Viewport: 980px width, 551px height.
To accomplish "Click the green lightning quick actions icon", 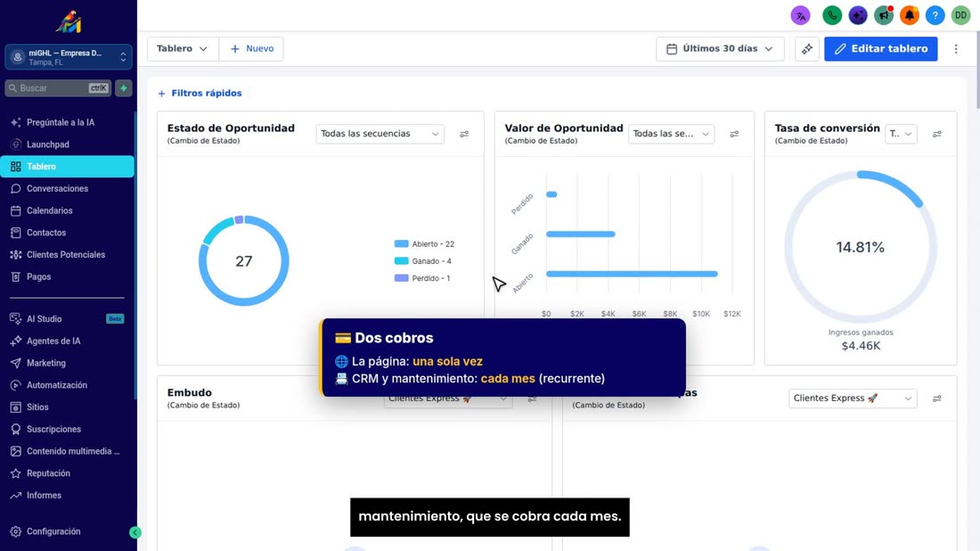I will pyautogui.click(x=124, y=88).
